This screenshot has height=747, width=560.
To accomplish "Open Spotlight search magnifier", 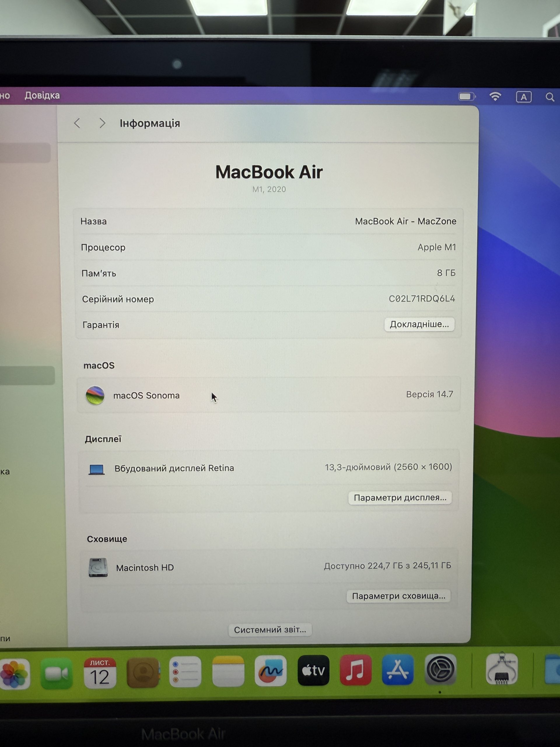I will click(x=550, y=97).
